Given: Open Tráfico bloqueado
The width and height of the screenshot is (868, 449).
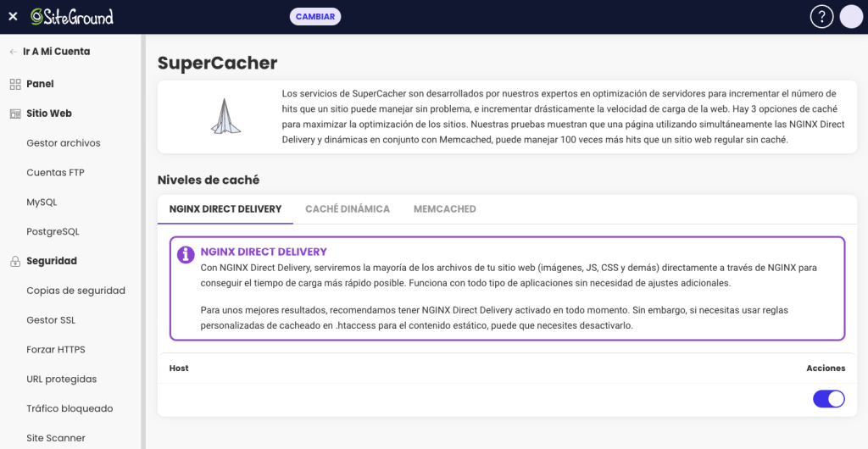Looking at the screenshot, I should pos(70,408).
